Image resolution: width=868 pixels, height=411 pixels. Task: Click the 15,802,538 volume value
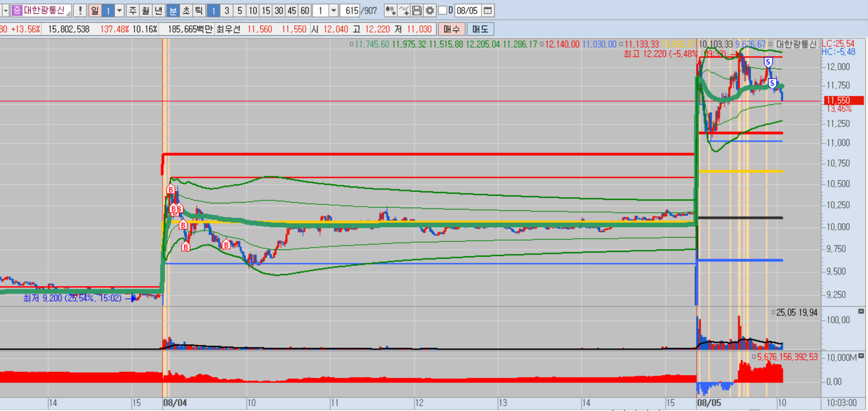68,29
